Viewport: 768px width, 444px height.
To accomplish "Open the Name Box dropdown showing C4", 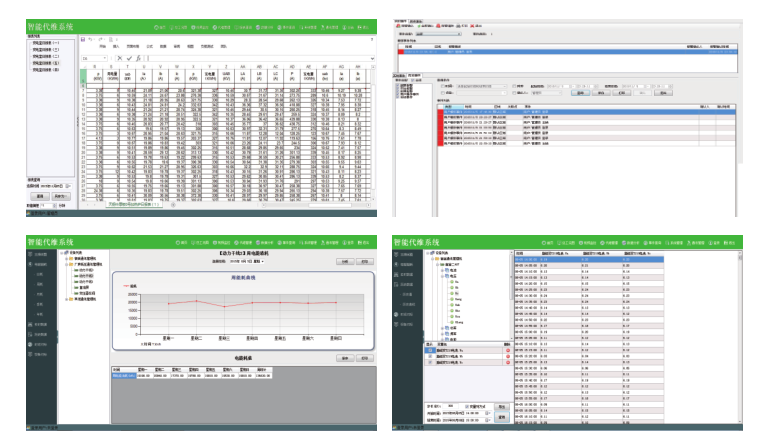I will tap(105, 58).
